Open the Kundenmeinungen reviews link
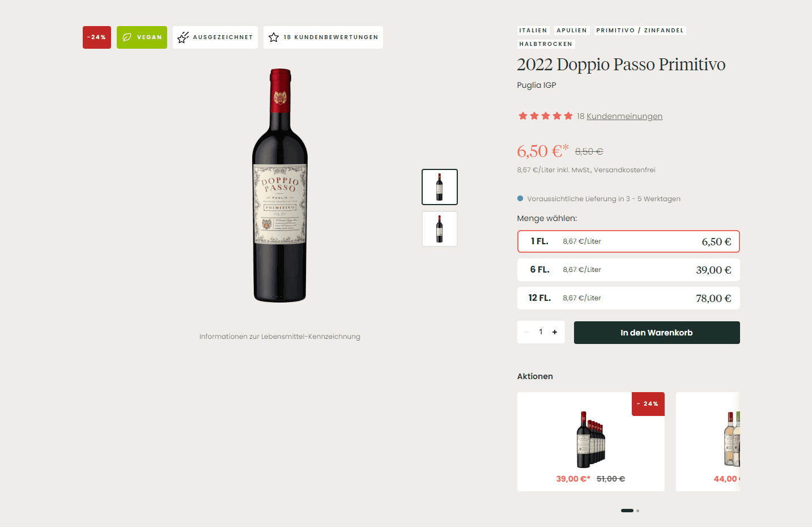This screenshot has width=812, height=527. point(624,116)
